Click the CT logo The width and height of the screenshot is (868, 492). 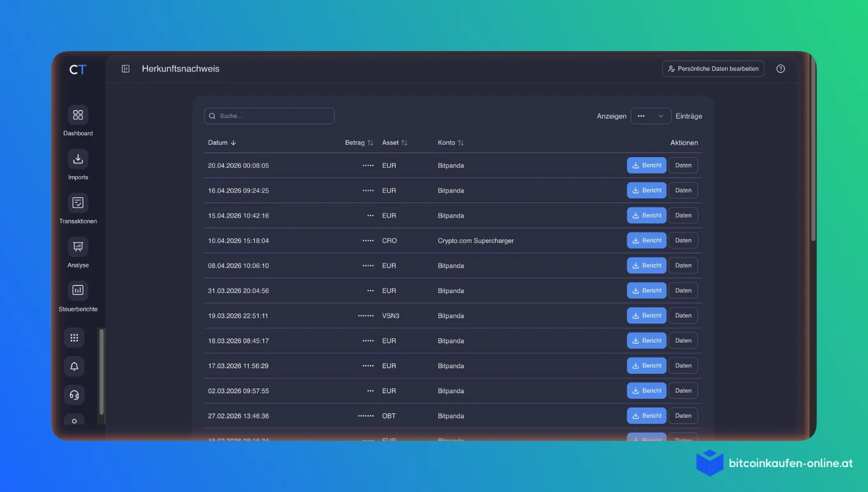click(x=78, y=70)
